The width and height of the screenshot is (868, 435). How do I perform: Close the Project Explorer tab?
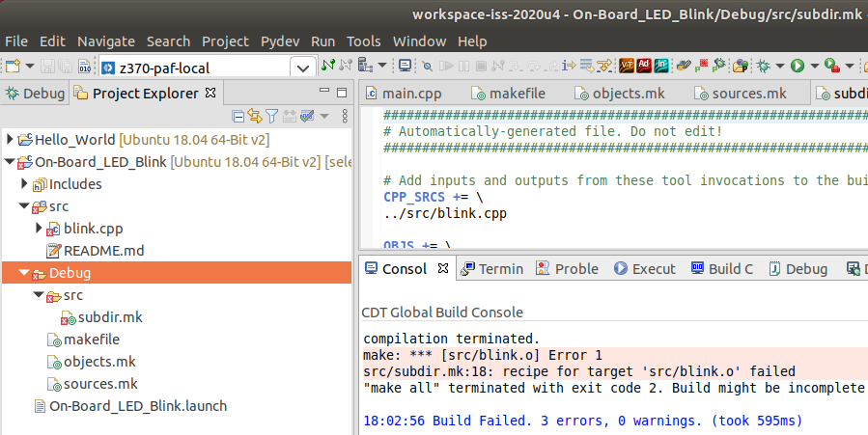coord(210,93)
